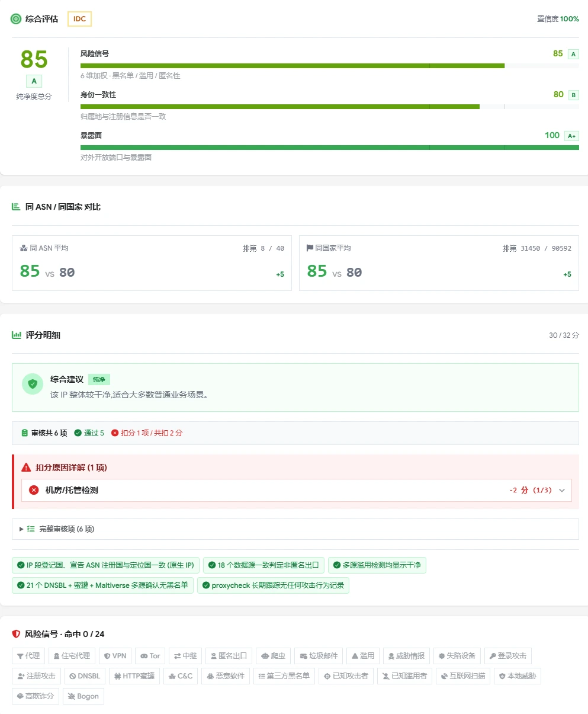Screen dimensions: 588x714
Task: Click the warning triangle beside 扣分原因详解
Action: [26, 468]
